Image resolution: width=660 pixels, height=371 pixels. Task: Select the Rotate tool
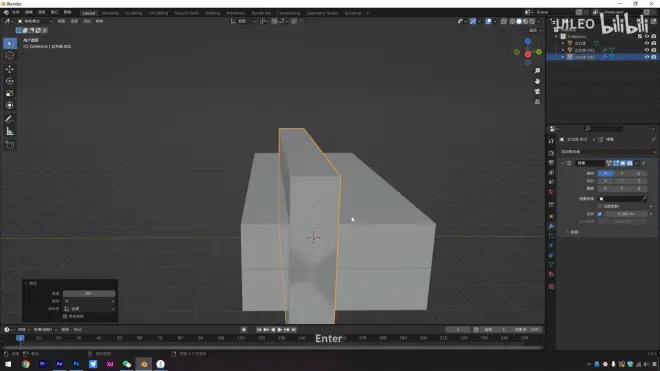click(10, 81)
